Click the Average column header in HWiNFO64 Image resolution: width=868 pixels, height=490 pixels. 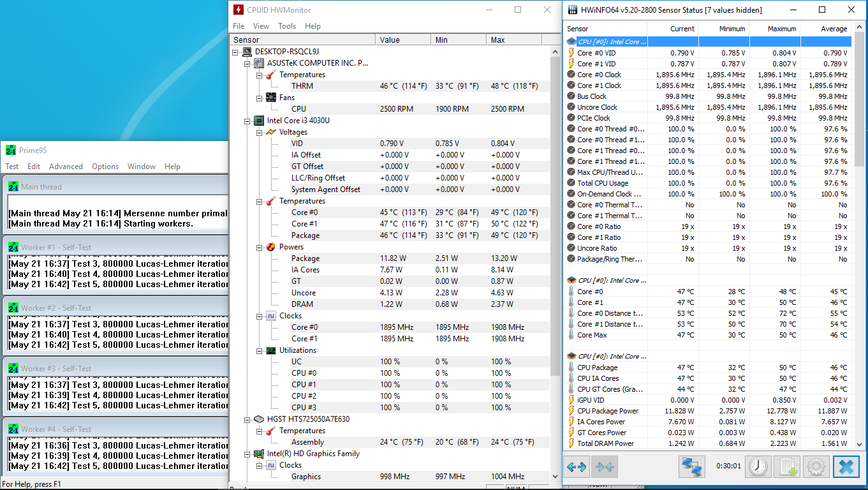pyautogui.click(x=826, y=29)
